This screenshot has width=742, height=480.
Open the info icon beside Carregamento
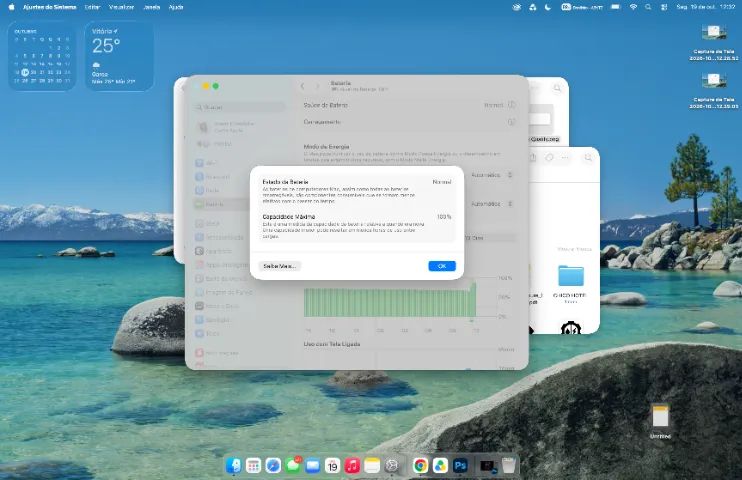512,122
